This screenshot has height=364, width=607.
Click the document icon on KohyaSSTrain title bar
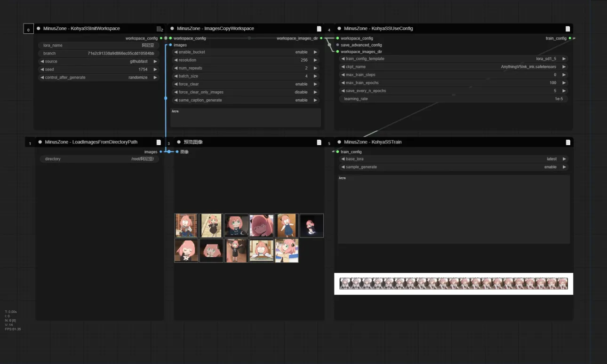pyautogui.click(x=567, y=142)
